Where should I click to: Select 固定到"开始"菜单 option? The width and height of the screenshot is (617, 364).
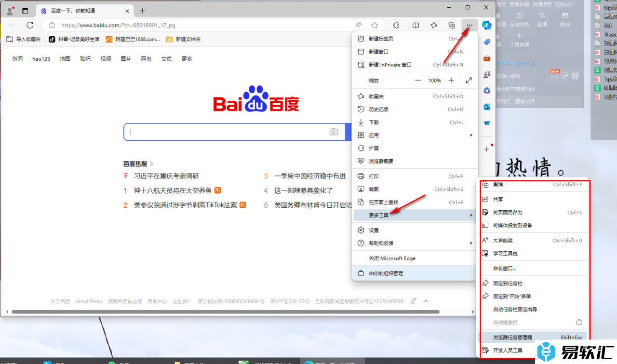tap(533, 297)
